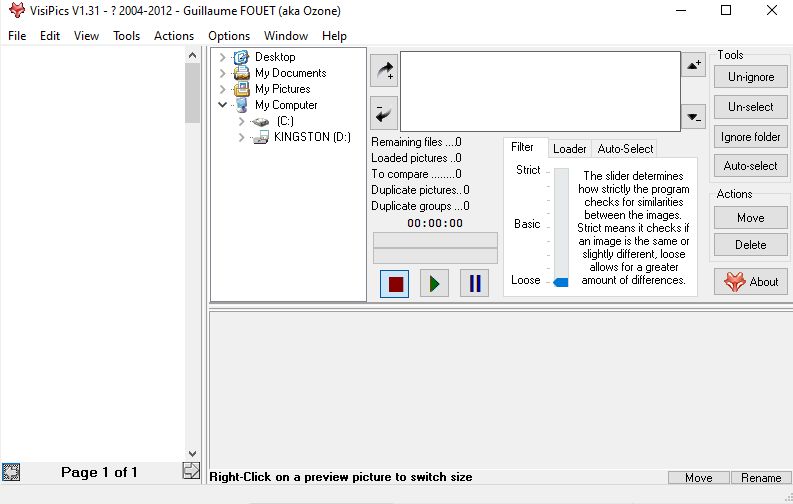Viewport: 793px width, 504px height.
Task: Click the Un-select button
Action: pyautogui.click(x=751, y=107)
